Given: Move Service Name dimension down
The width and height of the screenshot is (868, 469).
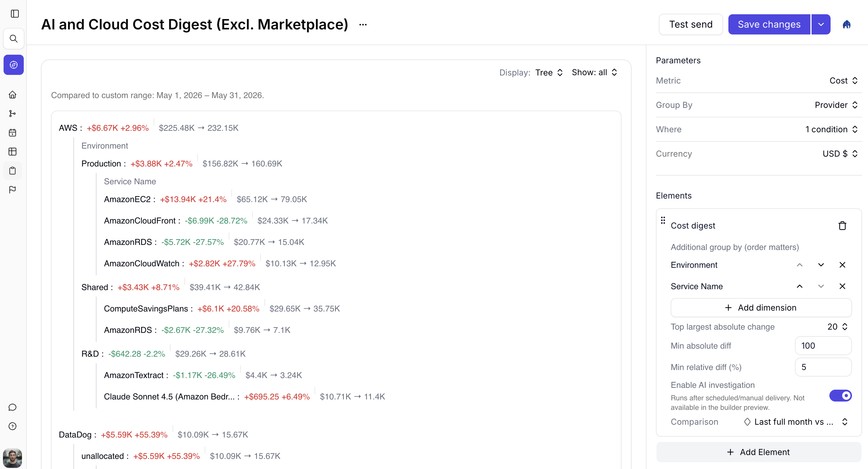Looking at the screenshot, I should point(821,286).
